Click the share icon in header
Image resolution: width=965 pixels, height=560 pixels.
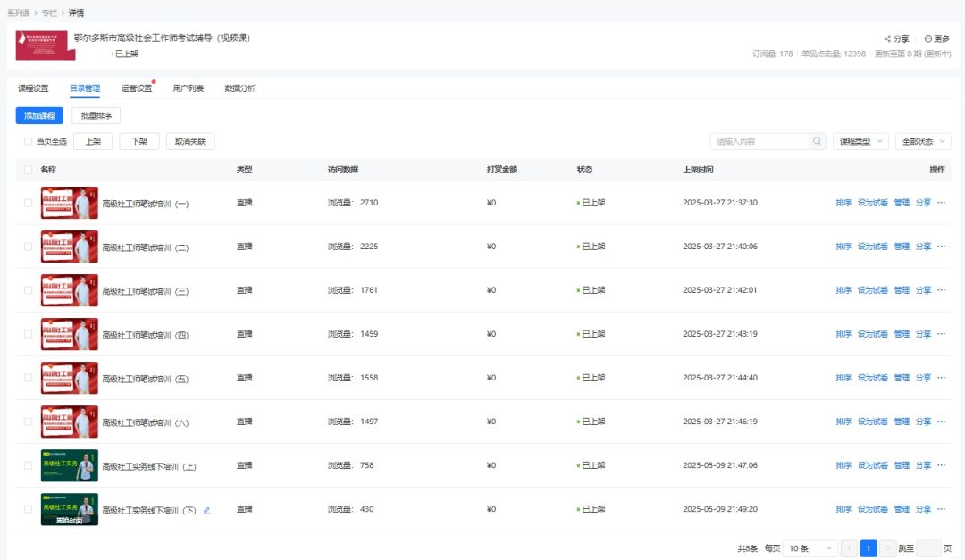887,39
